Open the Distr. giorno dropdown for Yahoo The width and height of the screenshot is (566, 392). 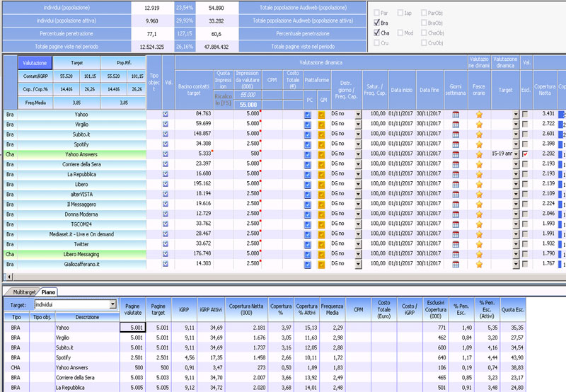357,114
